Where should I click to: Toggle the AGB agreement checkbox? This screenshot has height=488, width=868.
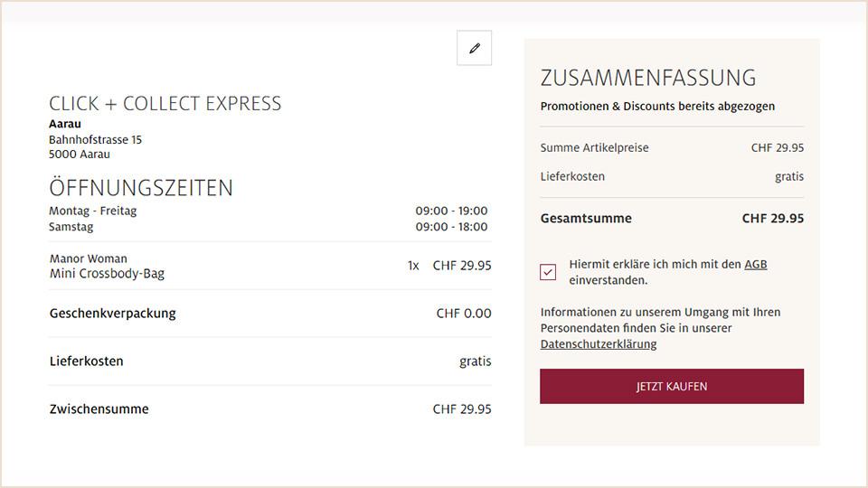(x=548, y=272)
